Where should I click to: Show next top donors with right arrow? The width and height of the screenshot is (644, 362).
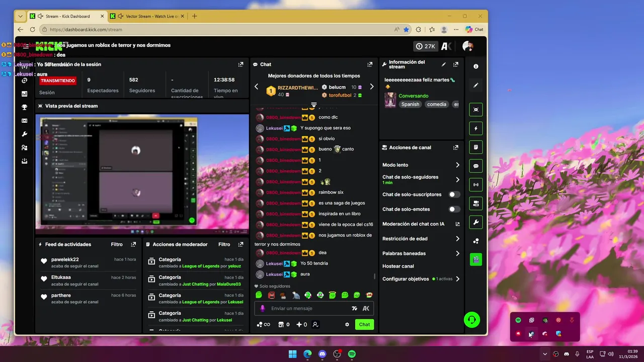pyautogui.click(x=372, y=86)
